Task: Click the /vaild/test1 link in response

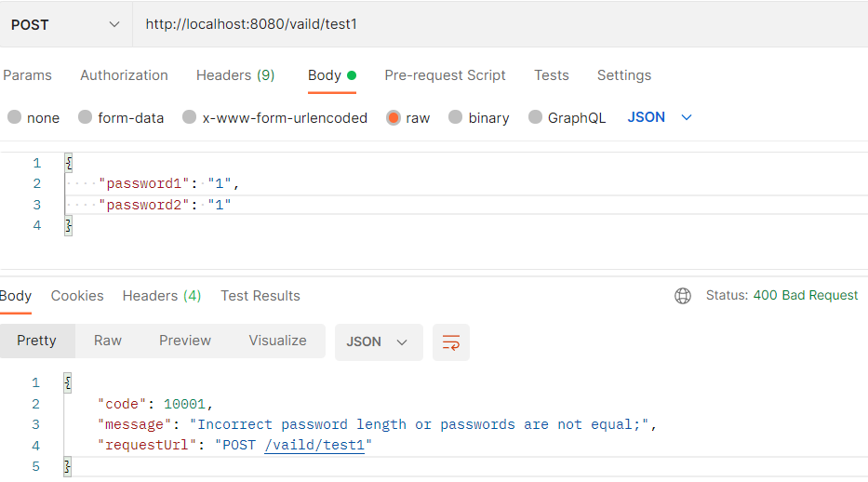Action: pyautogui.click(x=314, y=446)
